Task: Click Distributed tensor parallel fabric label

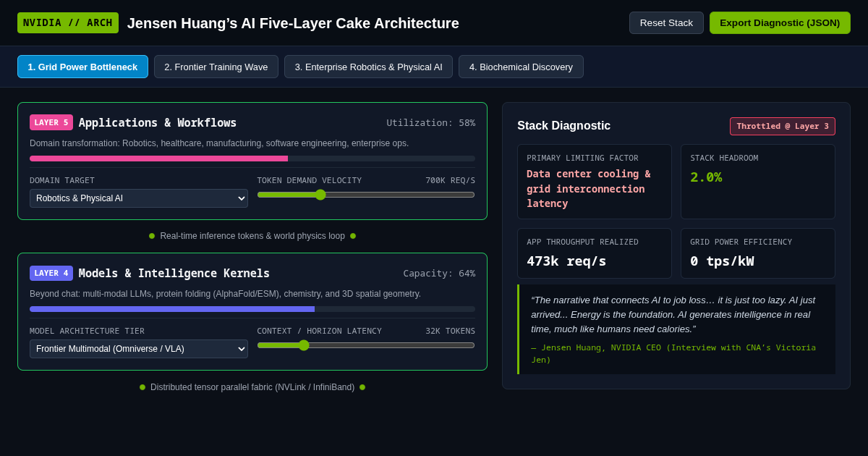Action: [252, 387]
